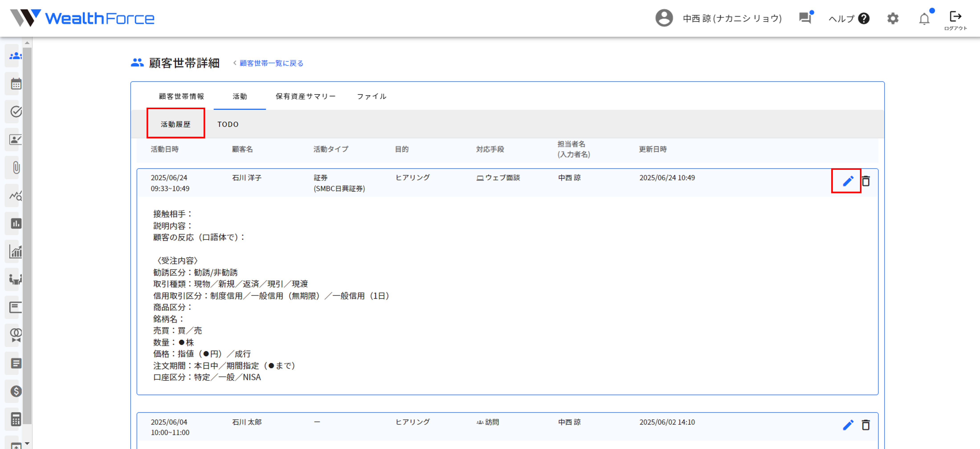980x449 pixels.
Task: Switch to the 顧客世帯情報 tab
Action: pos(182,96)
